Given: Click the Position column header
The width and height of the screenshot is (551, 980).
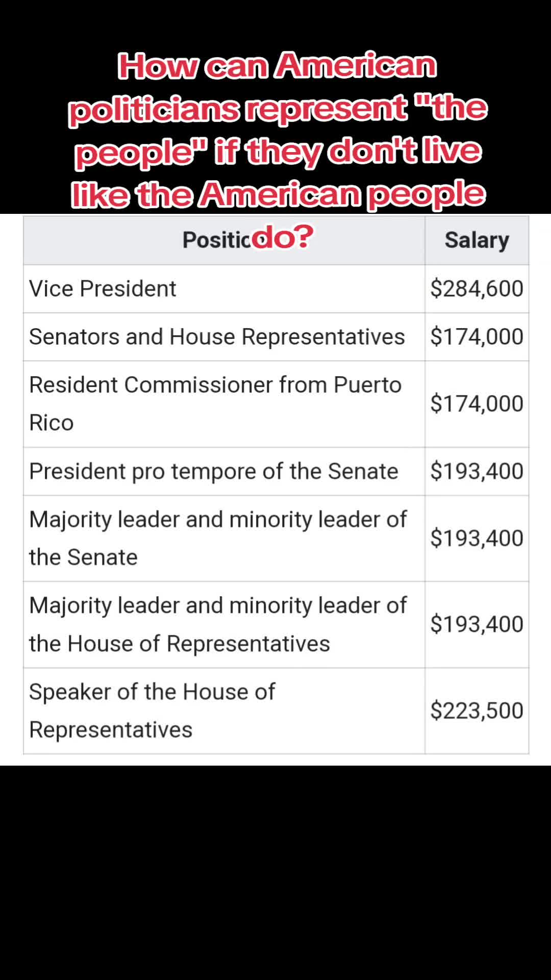Looking at the screenshot, I should [224, 240].
